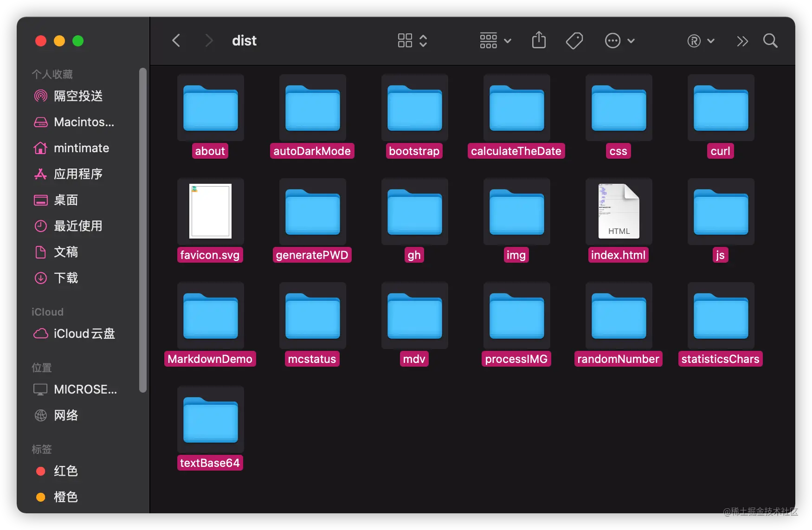
Task: Open iCloud Drive (iCloud云盘) in sidebar
Action: (84, 334)
